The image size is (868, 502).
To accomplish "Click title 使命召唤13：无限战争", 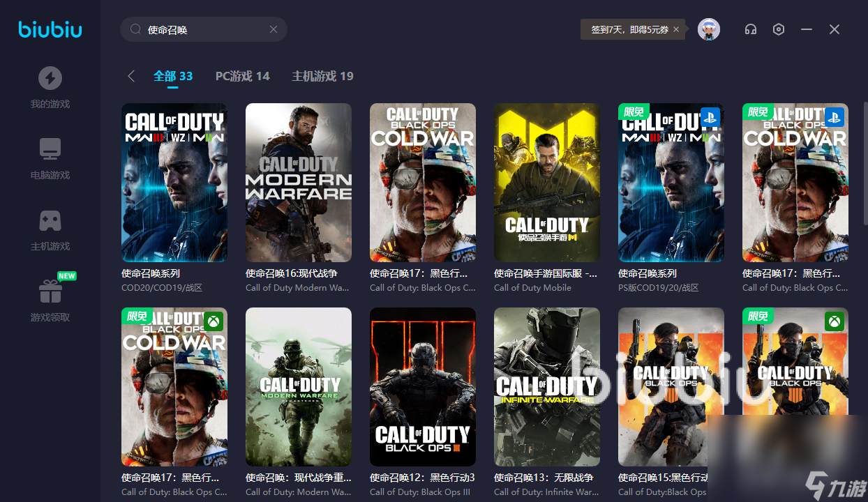I will (544, 478).
